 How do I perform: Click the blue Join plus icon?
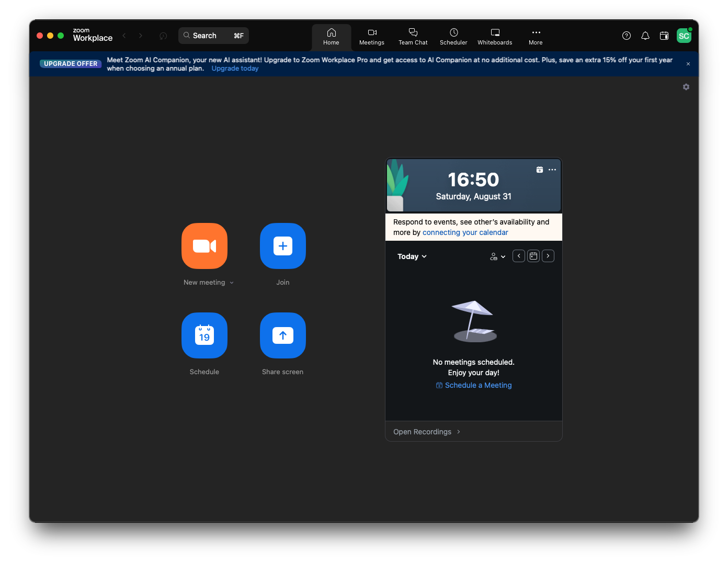(x=283, y=246)
